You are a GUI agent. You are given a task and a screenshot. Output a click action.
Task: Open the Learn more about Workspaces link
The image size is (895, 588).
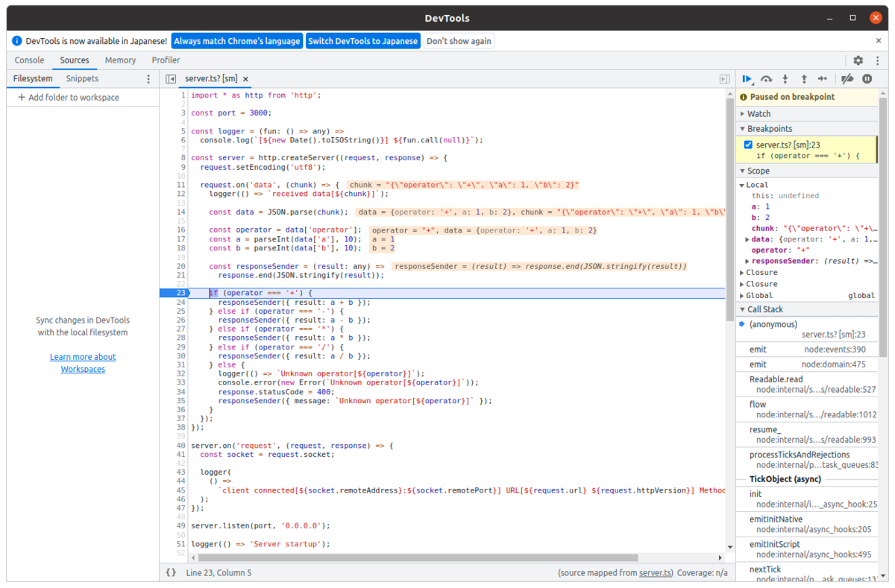[x=83, y=363]
